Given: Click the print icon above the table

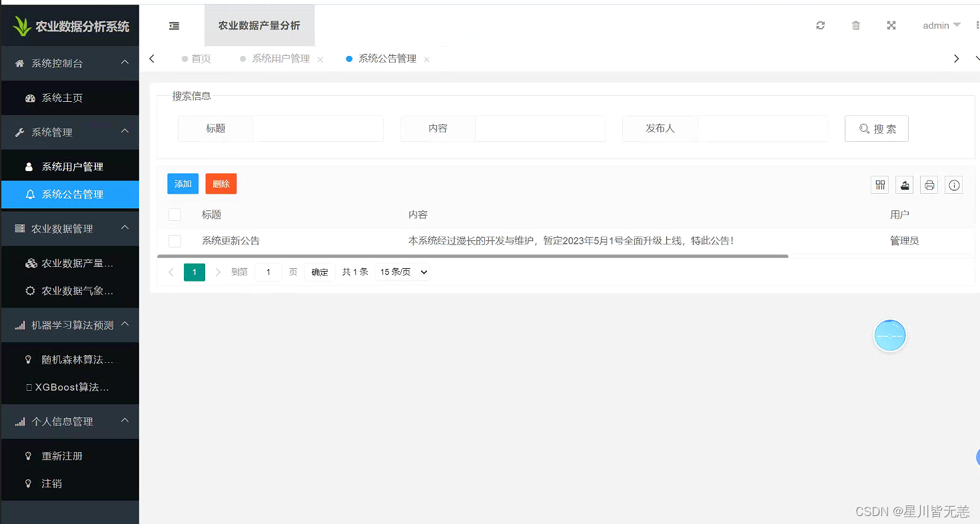Looking at the screenshot, I should tap(929, 184).
